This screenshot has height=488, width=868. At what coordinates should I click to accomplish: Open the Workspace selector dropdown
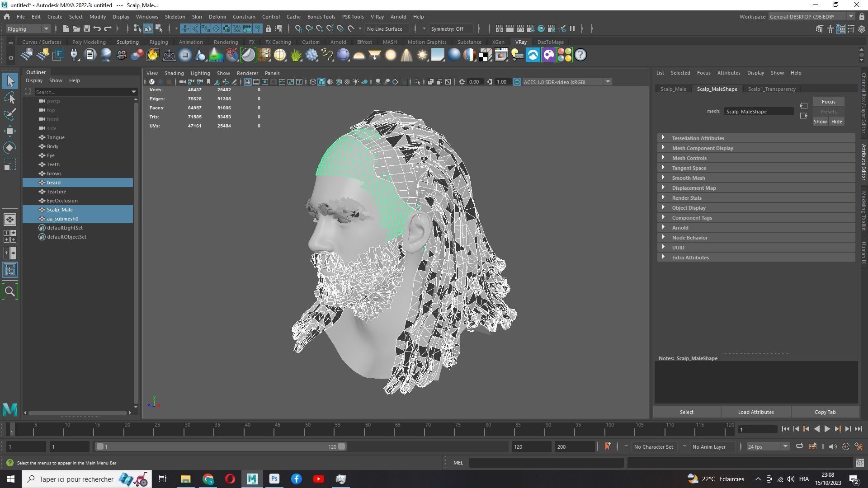811,17
